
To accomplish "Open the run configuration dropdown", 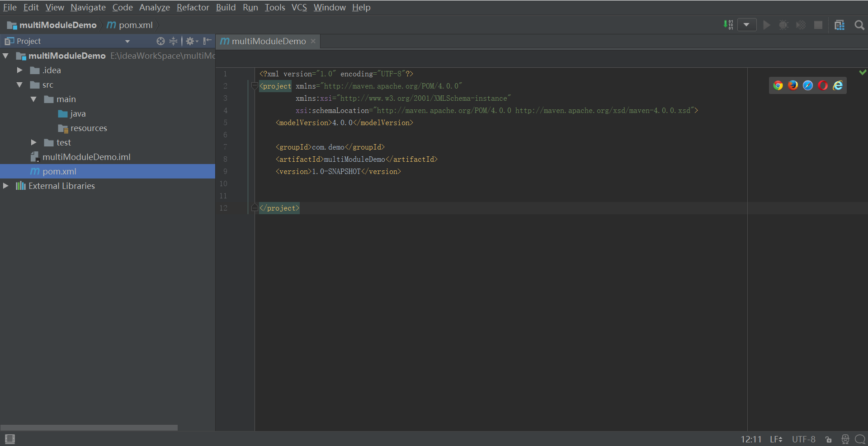I will pos(747,25).
